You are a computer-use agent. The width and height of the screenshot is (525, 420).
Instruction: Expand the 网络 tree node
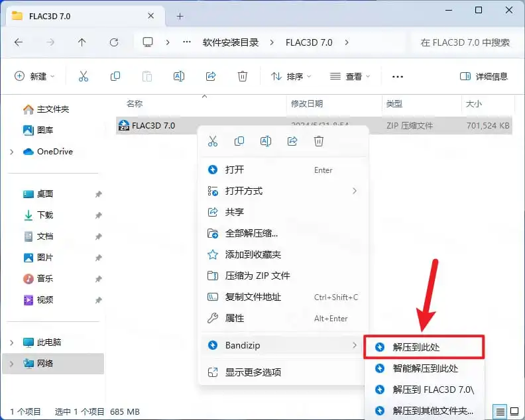pos(12,364)
